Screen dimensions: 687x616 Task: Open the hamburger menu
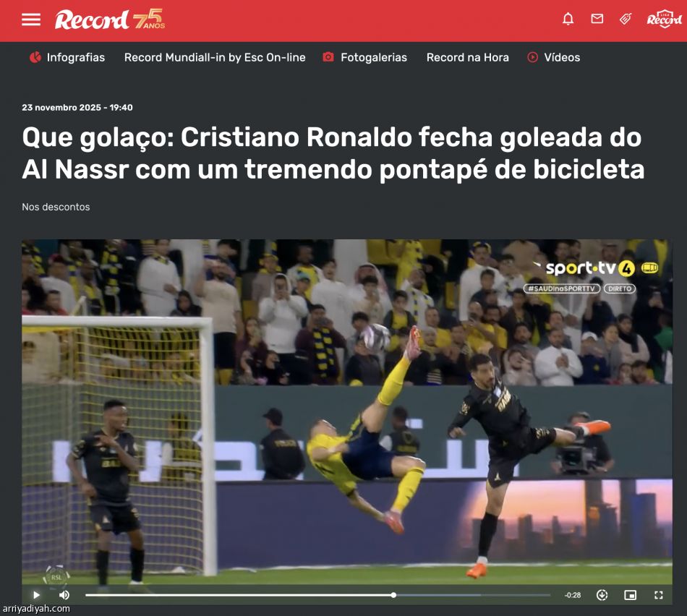(x=31, y=20)
